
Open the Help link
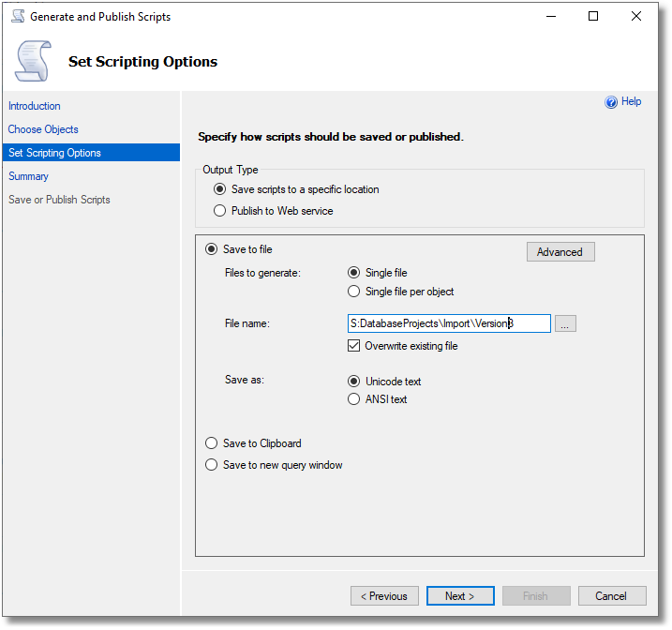coord(632,101)
